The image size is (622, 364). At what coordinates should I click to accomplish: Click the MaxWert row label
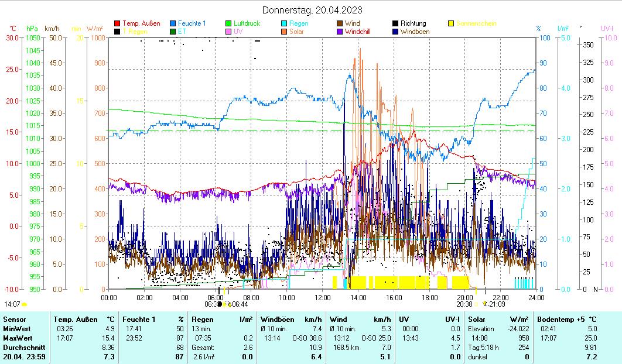tap(18, 338)
